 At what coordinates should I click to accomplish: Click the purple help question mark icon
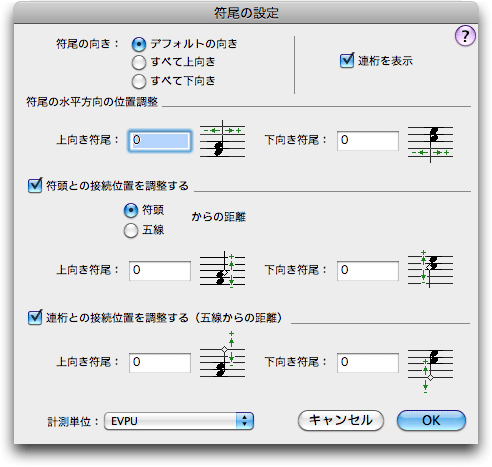click(x=465, y=36)
